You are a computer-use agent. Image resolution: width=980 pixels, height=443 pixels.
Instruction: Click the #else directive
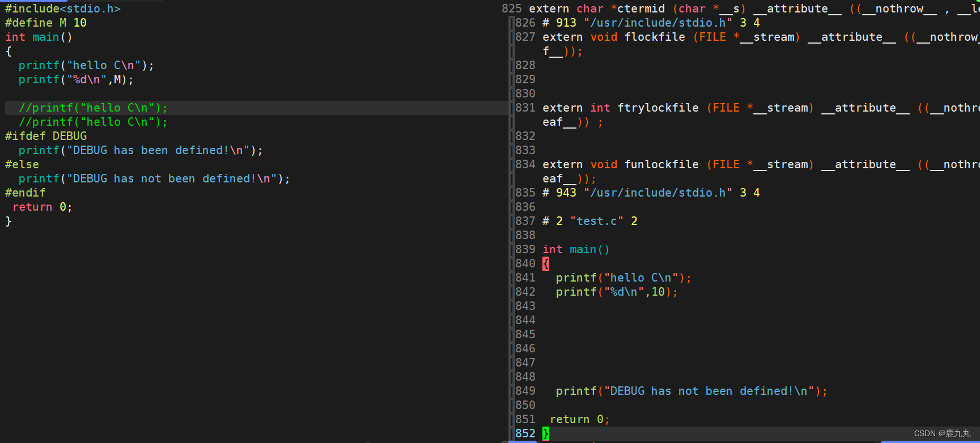point(22,164)
